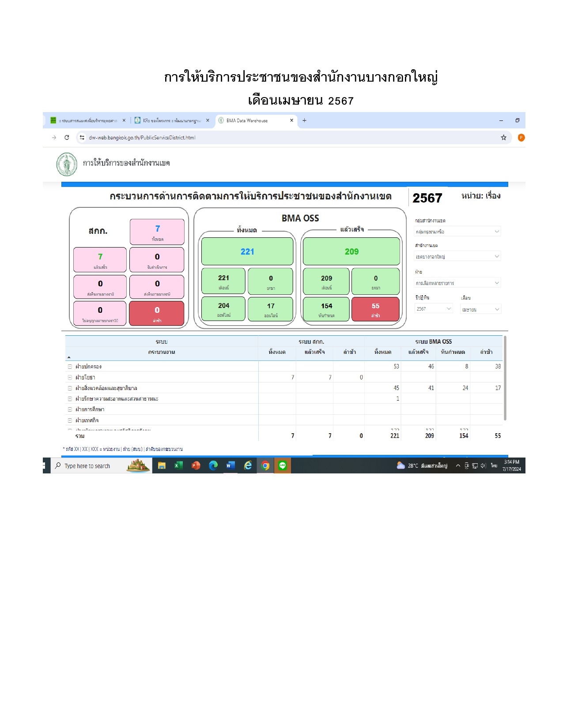Click the red 55 ล่าช้า tile

[x=375, y=309]
